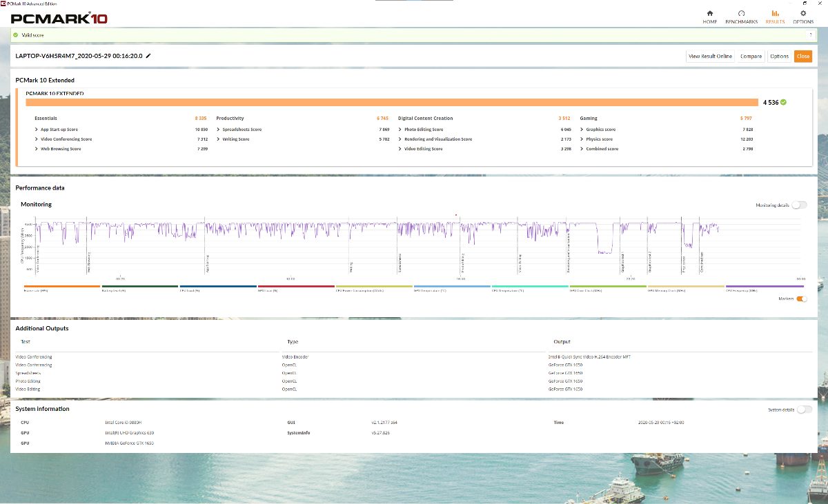Image resolution: width=828 pixels, height=504 pixels.
Task: Open the Options gear icon
Action: pyautogui.click(x=803, y=14)
